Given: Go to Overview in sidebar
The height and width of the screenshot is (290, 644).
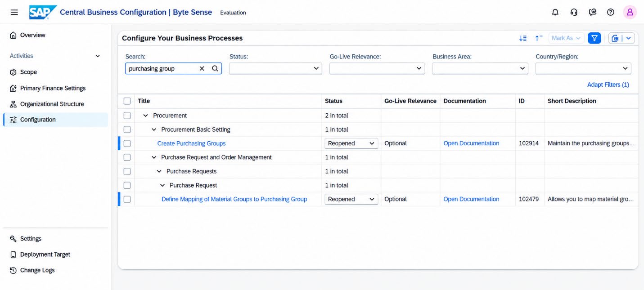Looking at the screenshot, I should 33,35.
